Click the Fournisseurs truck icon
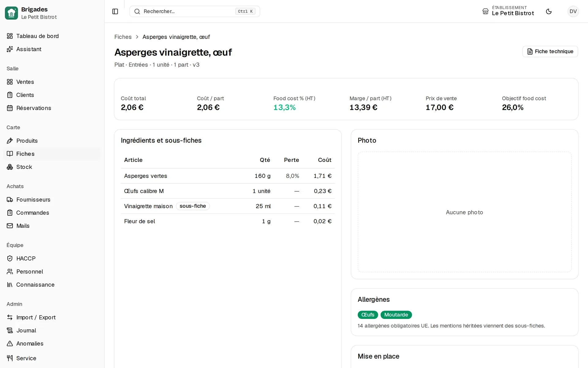The width and height of the screenshot is (588, 368). click(10, 200)
